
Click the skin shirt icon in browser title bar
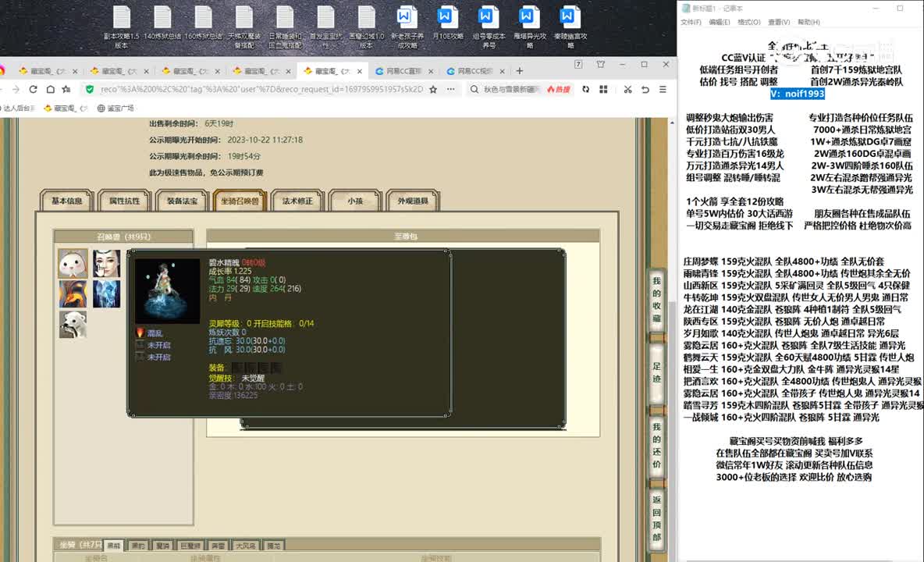(x=600, y=64)
